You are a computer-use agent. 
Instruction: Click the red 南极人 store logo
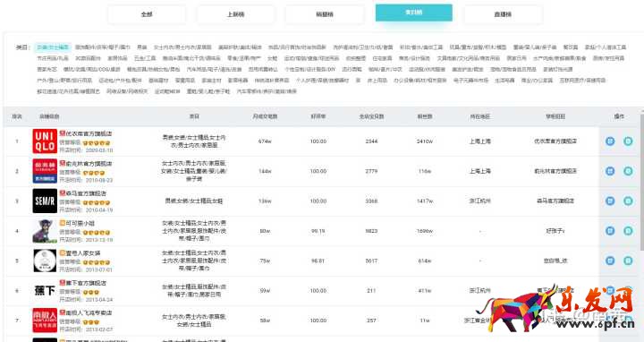click(45, 321)
